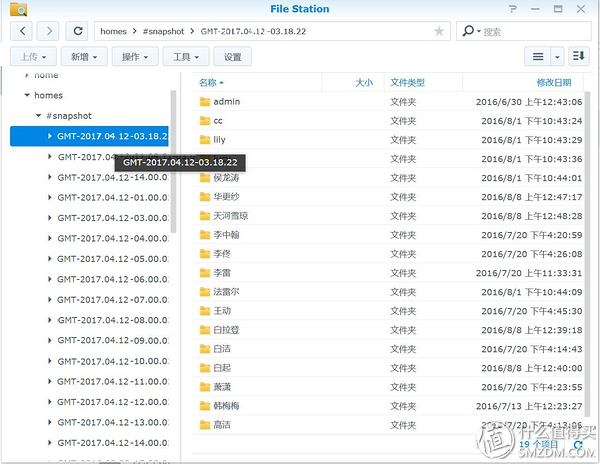
Task: Select the admin folder icon
Action: (x=205, y=102)
